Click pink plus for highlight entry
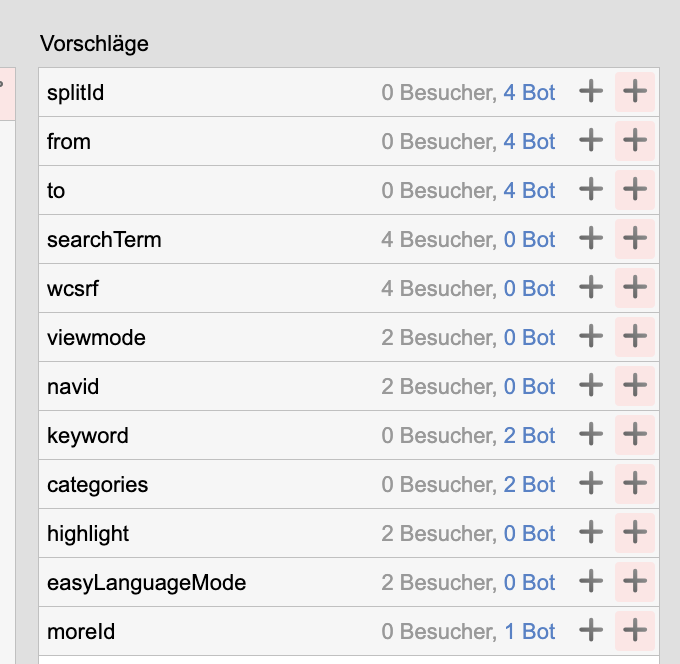 click(x=635, y=533)
